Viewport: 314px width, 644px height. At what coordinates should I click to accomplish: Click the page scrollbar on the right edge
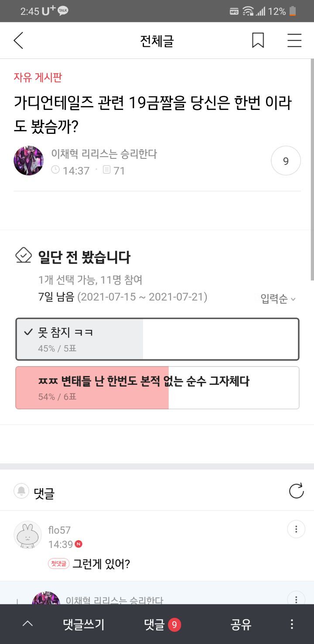312,170
